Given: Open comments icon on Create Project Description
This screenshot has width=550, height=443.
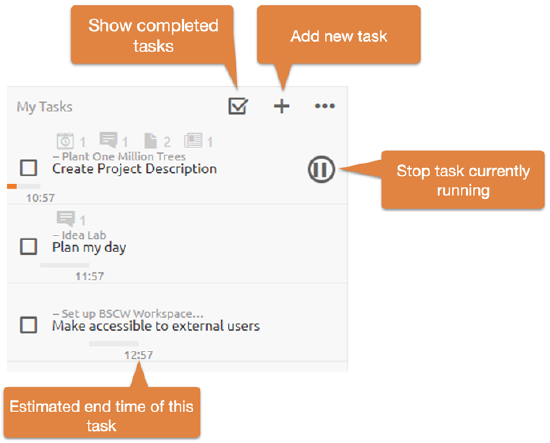Looking at the screenshot, I should click(x=108, y=140).
